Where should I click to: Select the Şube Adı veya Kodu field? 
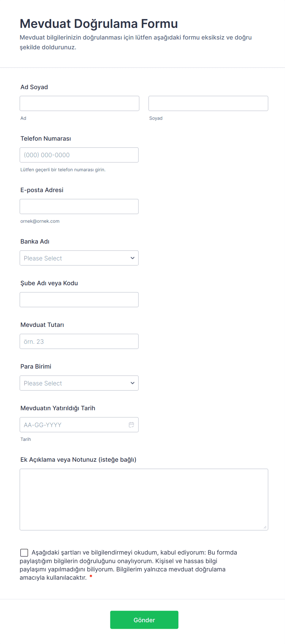click(79, 300)
